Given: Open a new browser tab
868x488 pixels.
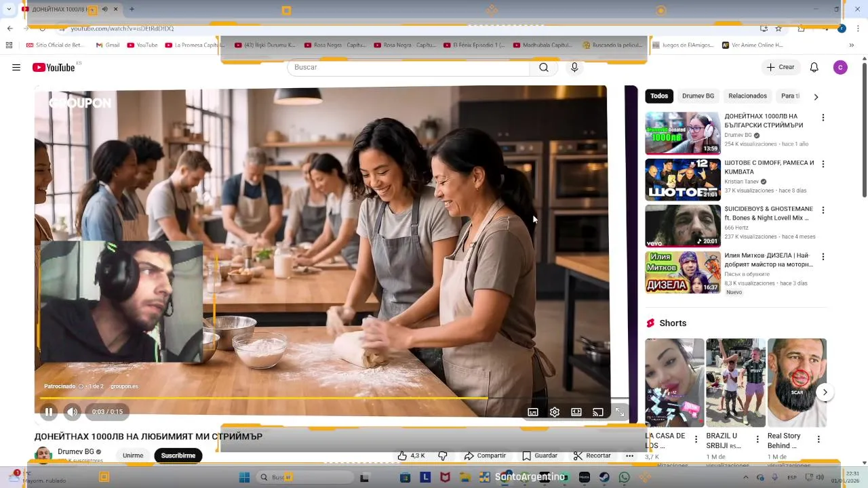Looking at the screenshot, I should pos(132,9).
